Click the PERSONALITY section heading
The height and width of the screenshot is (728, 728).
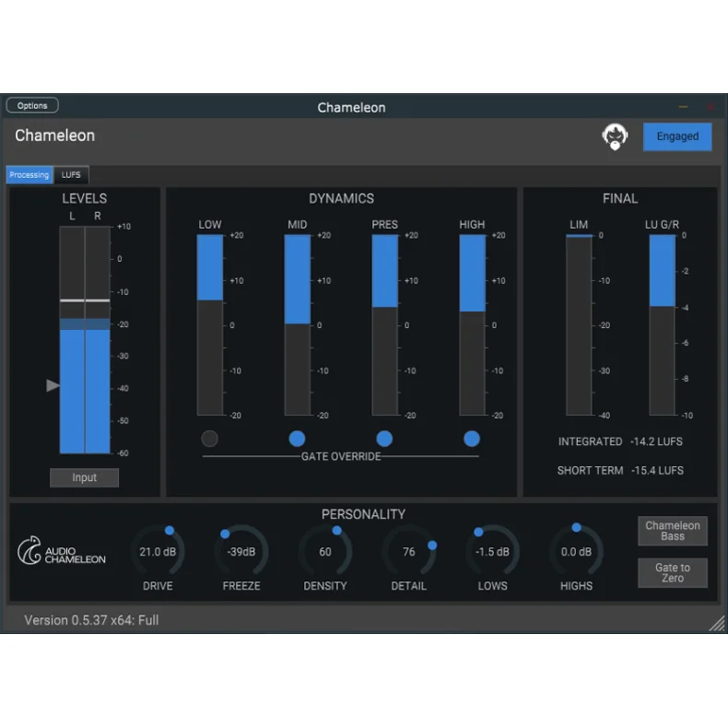click(x=363, y=514)
